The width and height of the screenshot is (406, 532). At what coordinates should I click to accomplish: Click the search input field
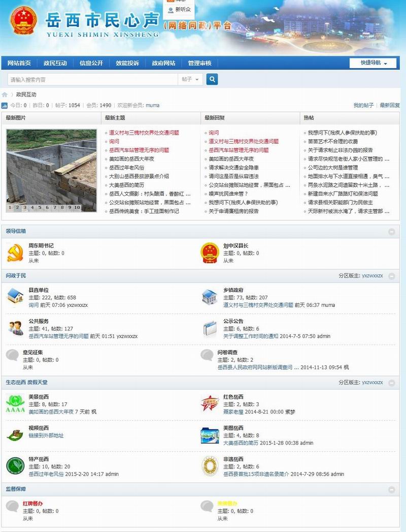tap(92, 80)
